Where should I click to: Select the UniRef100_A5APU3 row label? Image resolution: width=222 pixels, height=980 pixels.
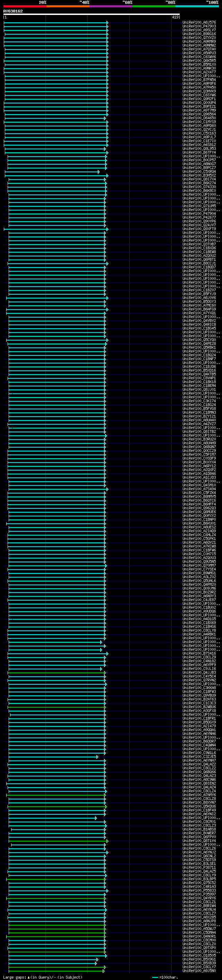click(x=199, y=53)
